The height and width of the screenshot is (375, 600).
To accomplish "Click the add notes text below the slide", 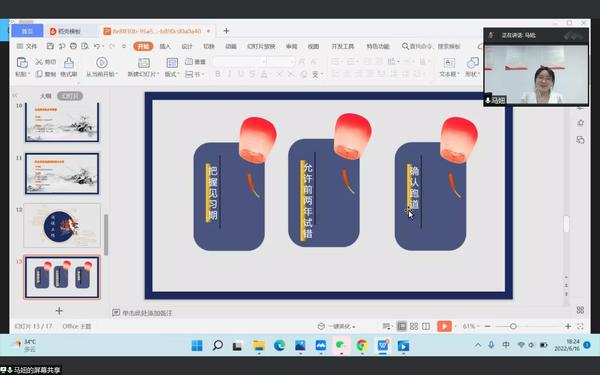I will click(147, 313).
